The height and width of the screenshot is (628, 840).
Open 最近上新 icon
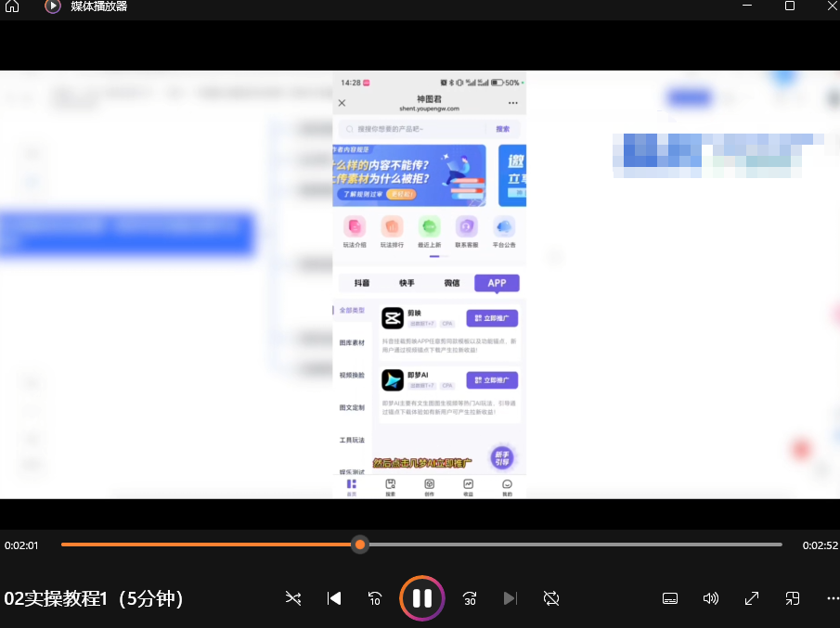tap(429, 231)
